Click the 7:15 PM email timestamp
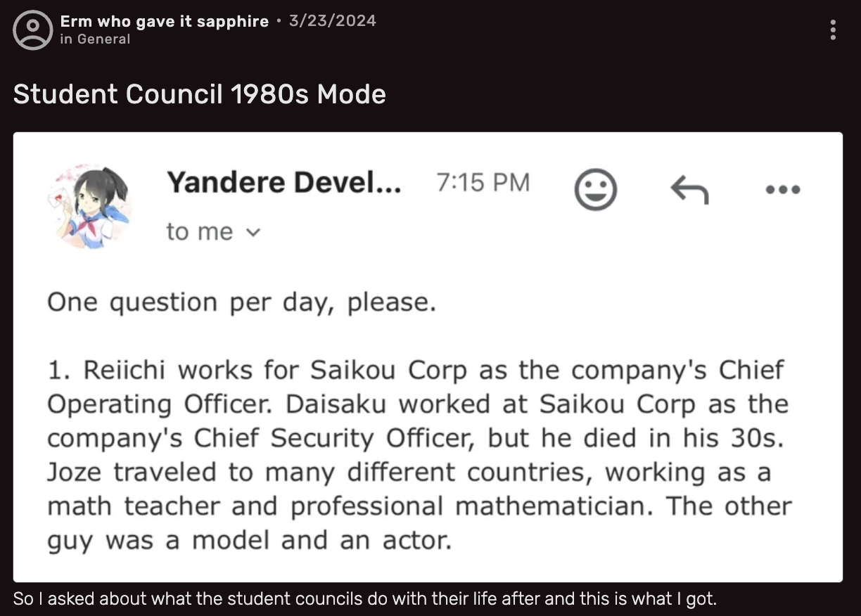The height and width of the screenshot is (616, 861). (483, 183)
